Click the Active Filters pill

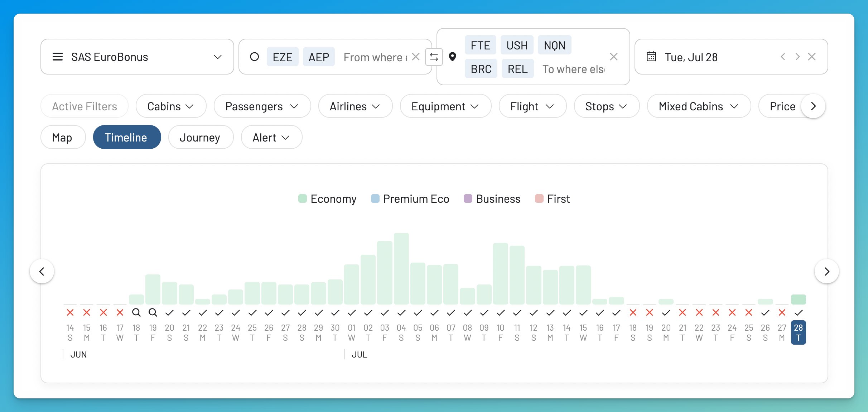(x=85, y=106)
